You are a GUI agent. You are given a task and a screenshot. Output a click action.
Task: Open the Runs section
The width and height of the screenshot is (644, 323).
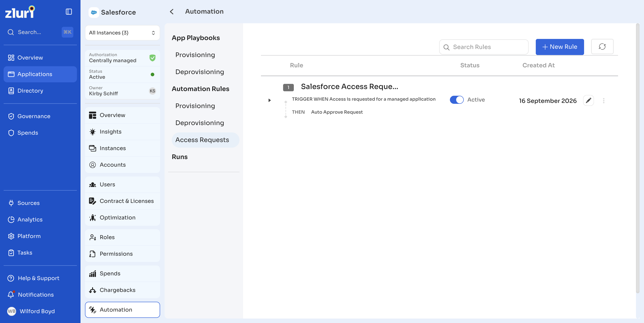pyautogui.click(x=180, y=157)
